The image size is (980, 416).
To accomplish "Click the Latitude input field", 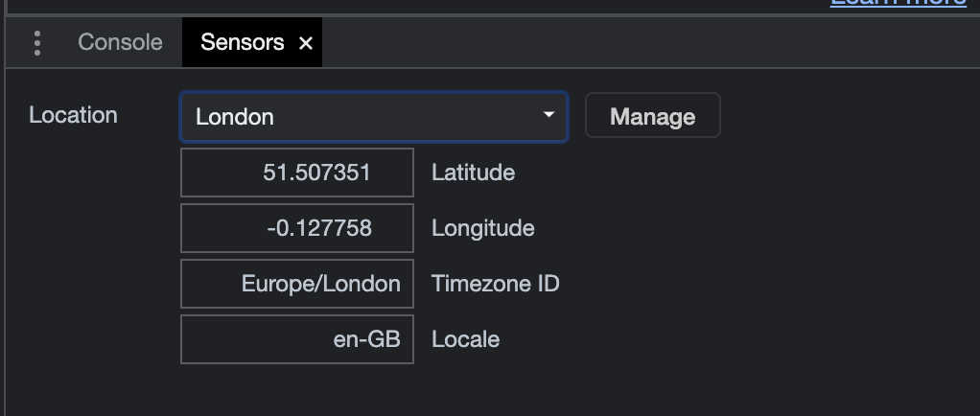I will point(297,173).
